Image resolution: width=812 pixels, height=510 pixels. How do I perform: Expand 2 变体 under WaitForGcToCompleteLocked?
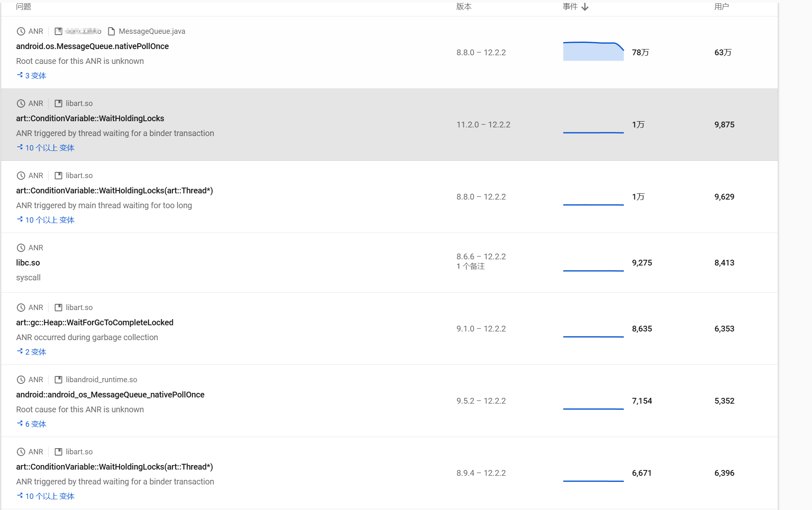35,352
